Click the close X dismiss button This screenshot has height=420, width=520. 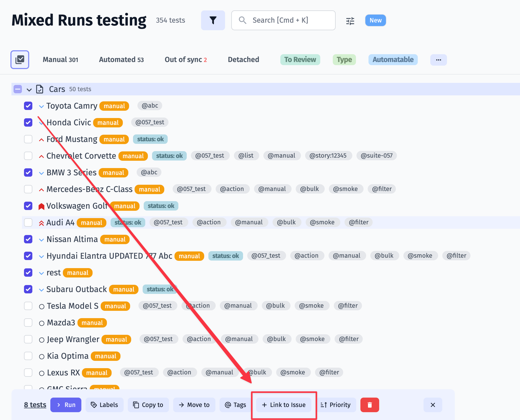(x=433, y=405)
